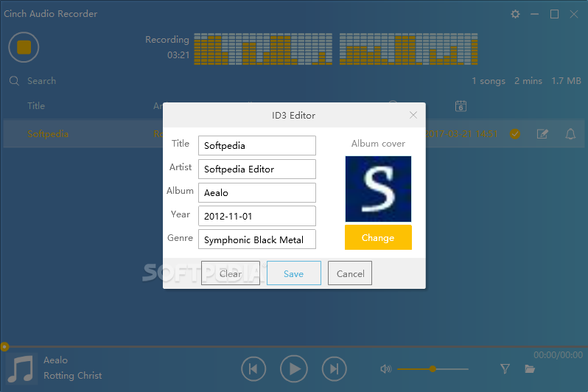Click the Title column header
This screenshot has width=588, height=392.
(x=36, y=106)
